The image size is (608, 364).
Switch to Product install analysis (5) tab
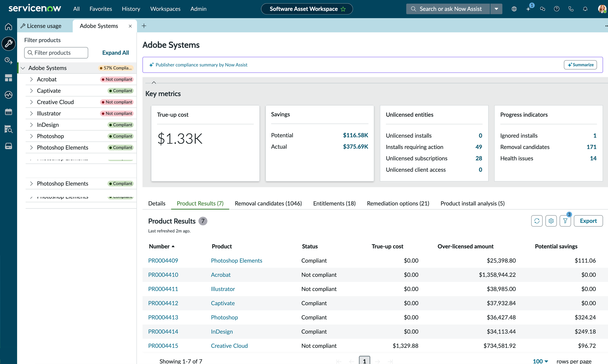(x=473, y=203)
